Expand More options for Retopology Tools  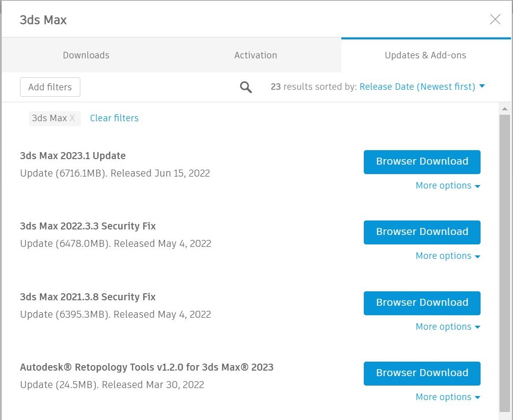click(448, 397)
